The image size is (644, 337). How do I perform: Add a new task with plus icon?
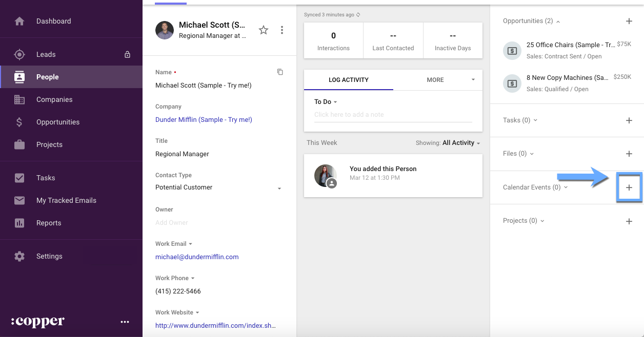(x=629, y=120)
